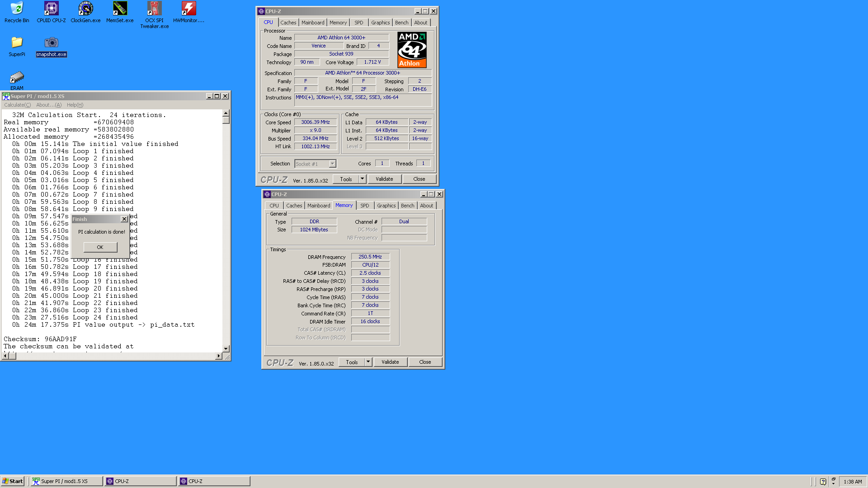The width and height of the screenshot is (868, 488).
Task: Click Super PI horizontal scrollbar right arrow
Action: point(219,356)
